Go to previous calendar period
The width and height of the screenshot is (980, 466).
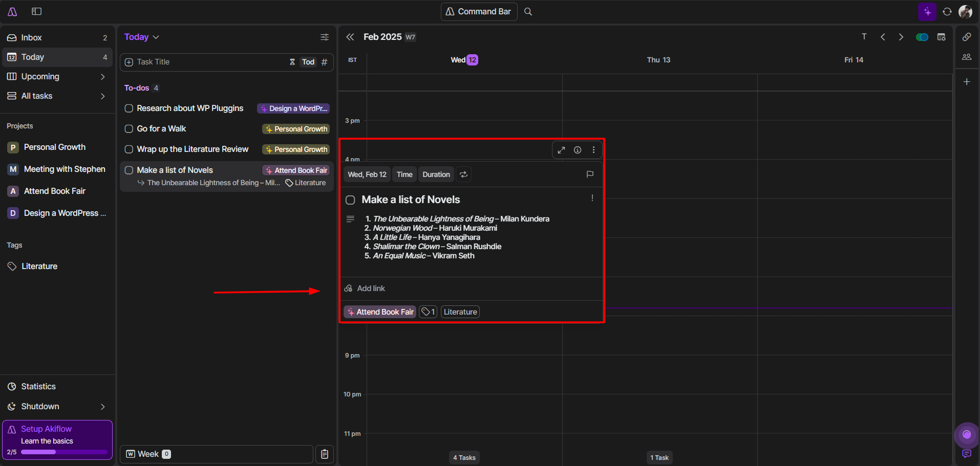coord(883,37)
